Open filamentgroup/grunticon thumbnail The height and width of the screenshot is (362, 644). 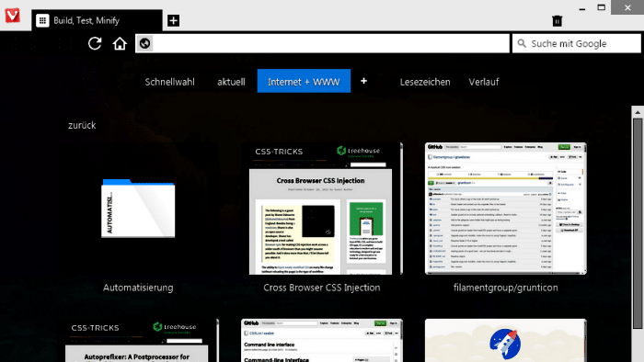506,209
